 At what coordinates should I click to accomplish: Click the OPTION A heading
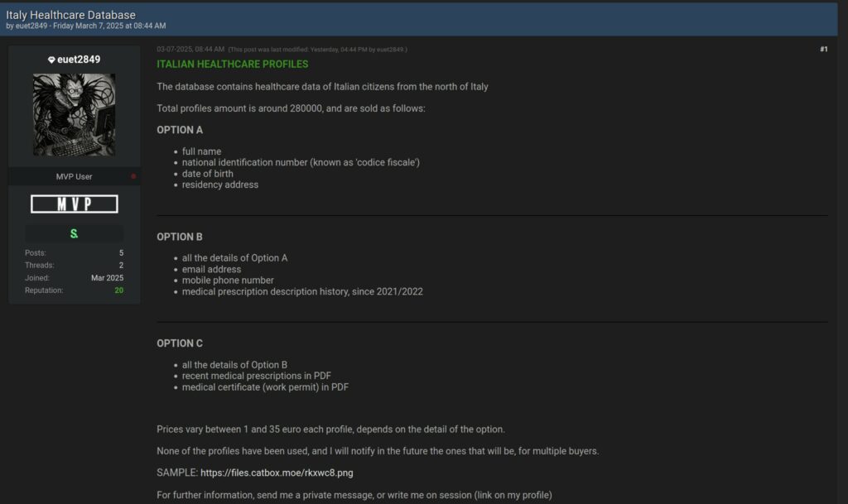[x=180, y=130]
